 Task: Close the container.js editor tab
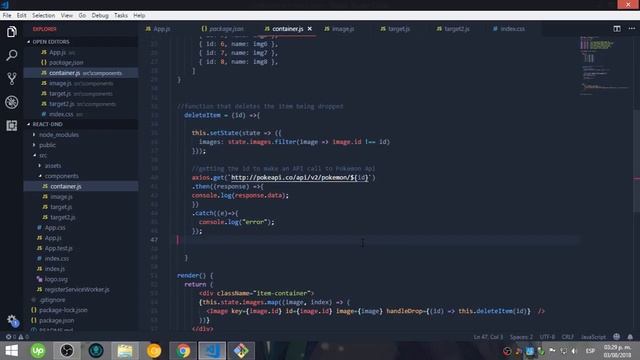pyautogui.click(x=310, y=29)
